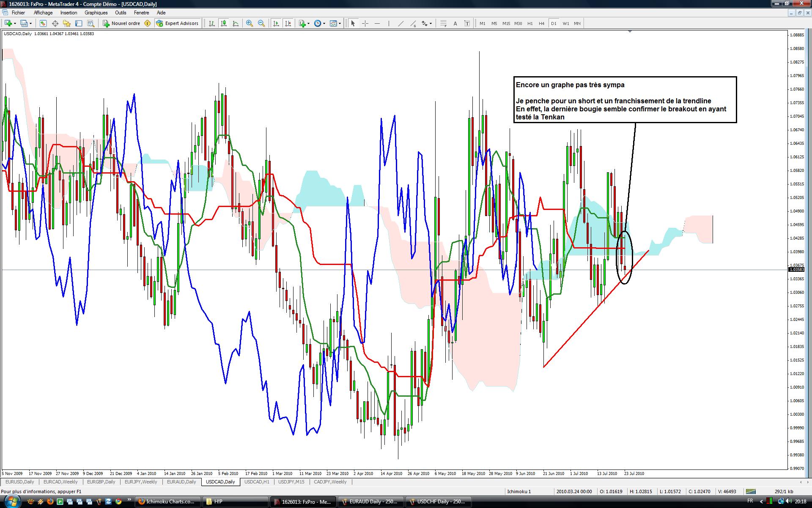Open the indicators list dropdown arrow
Screen dimensions: 812x508
click(308, 23)
